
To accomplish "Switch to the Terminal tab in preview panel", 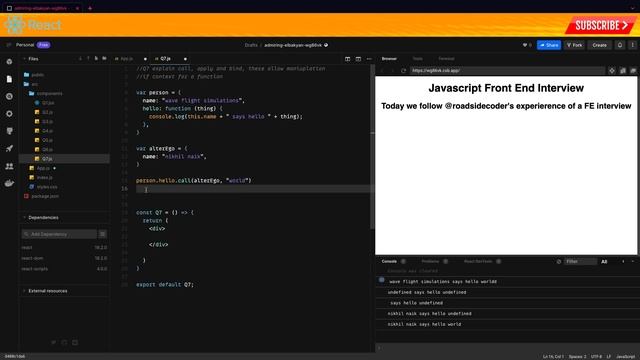I will 446,59.
